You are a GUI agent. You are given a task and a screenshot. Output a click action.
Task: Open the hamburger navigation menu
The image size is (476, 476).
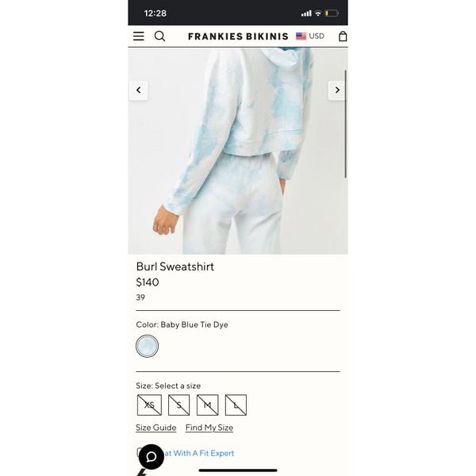[139, 36]
